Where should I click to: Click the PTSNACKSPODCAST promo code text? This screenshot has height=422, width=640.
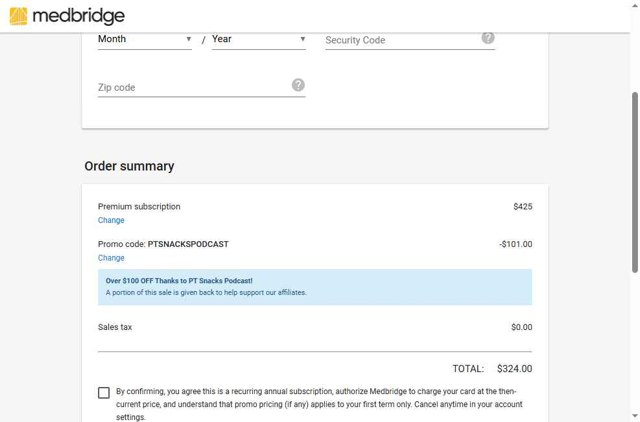(188, 244)
